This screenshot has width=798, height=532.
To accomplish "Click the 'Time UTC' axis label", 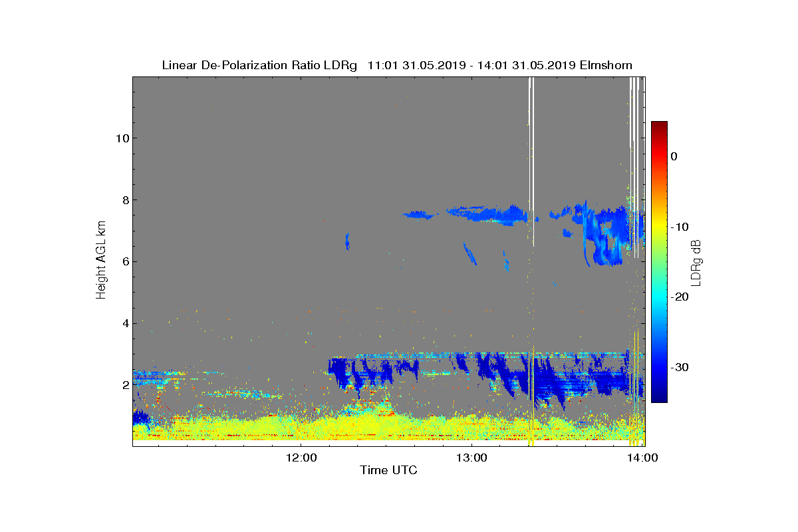I will point(389,470).
